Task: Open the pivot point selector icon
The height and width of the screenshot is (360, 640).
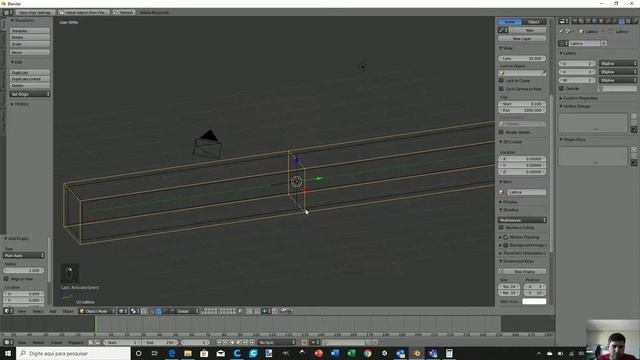Action: (x=135, y=311)
